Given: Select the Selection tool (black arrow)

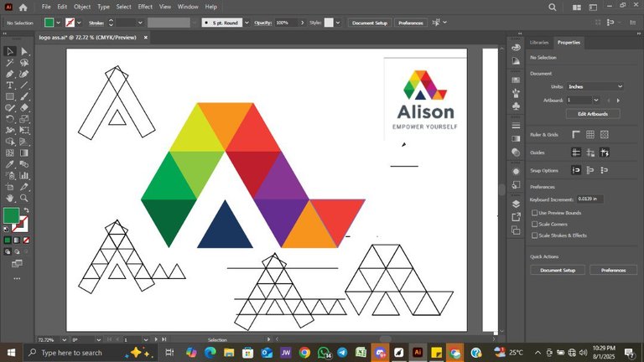Looking at the screenshot, I should pyautogui.click(x=10, y=51).
